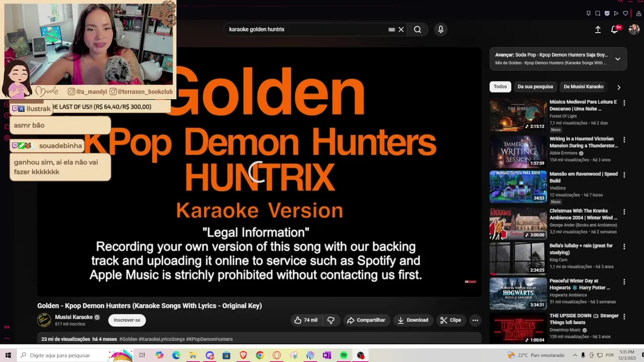Image resolution: width=644 pixels, height=362 pixels.
Task: Open Brave browser from taskbar
Action: point(243,355)
